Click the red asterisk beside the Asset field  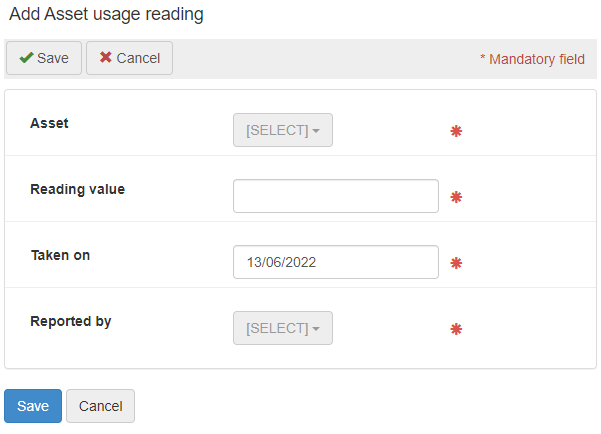[x=456, y=131]
